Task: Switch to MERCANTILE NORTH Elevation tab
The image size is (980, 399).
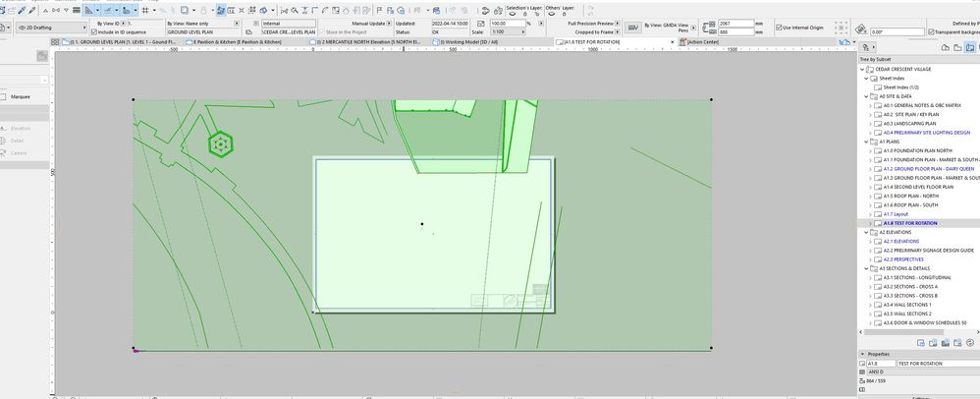Action: point(365,42)
